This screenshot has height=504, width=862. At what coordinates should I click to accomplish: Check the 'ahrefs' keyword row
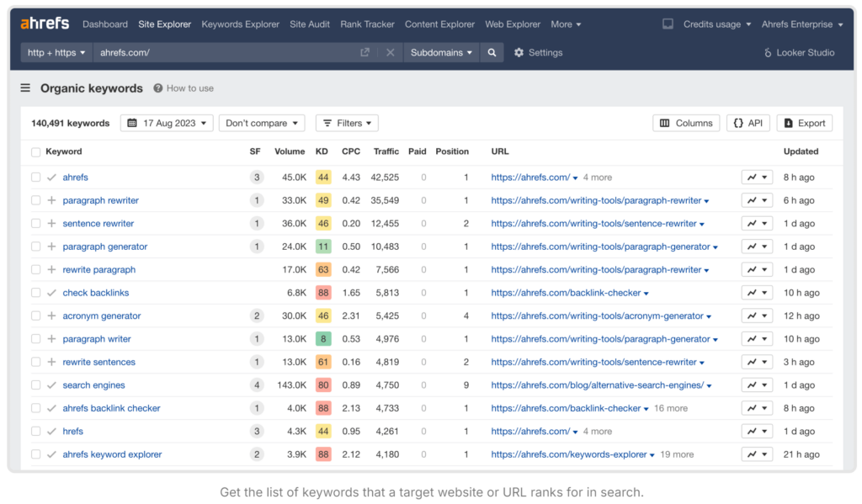(x=35, y=177)
